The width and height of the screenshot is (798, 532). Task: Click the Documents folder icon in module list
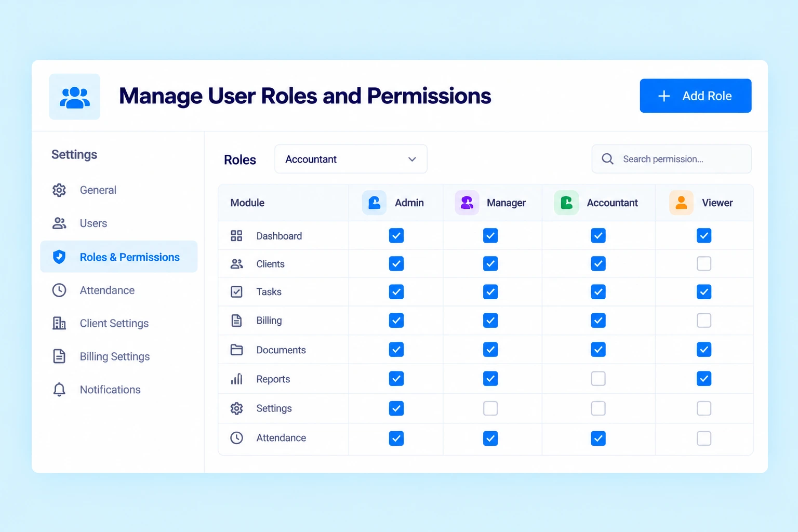tap(236, 350)
